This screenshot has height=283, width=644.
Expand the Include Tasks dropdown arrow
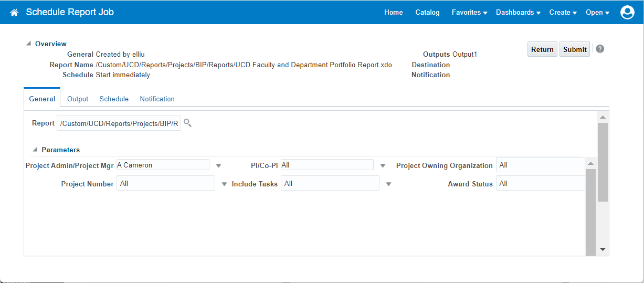click(389, 184)
